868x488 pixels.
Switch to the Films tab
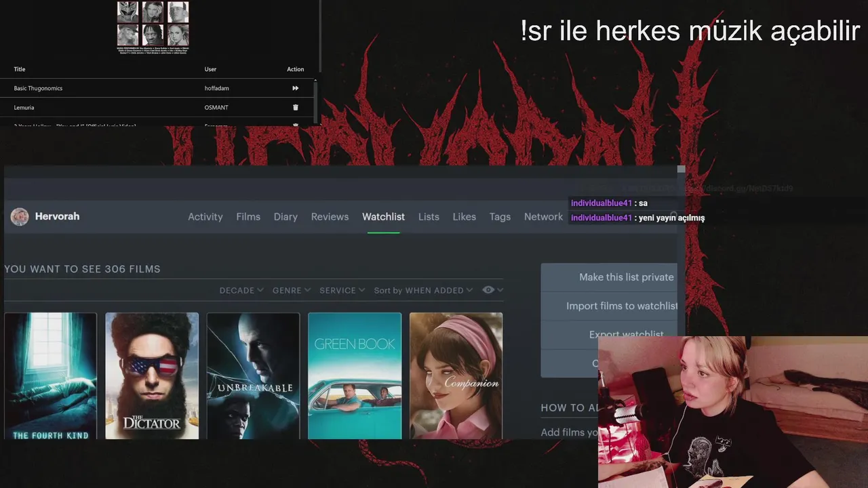248,217
